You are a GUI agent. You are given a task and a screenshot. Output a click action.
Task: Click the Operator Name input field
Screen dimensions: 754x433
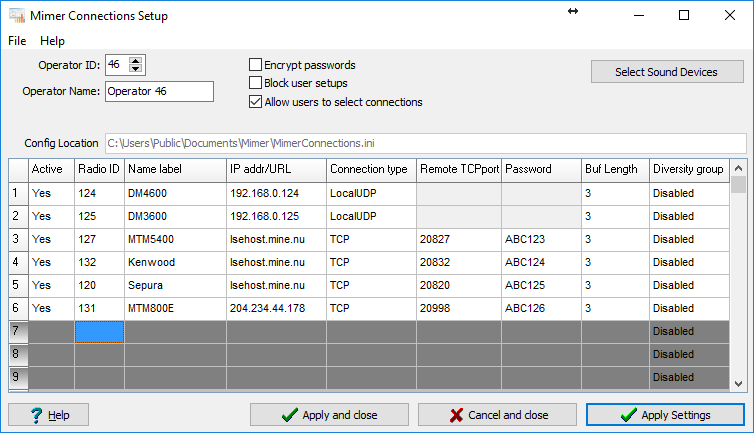159,91
